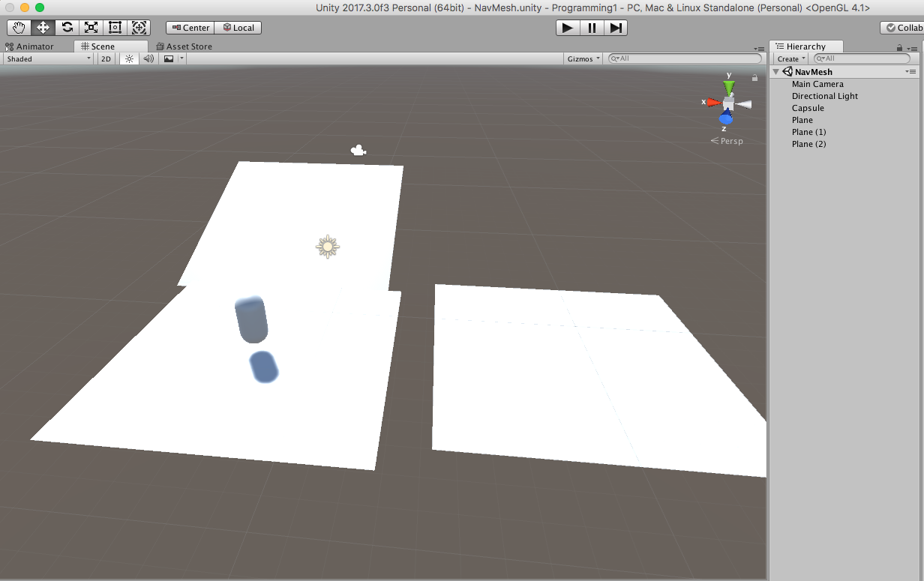
Task: Click the blue Z axis gizmo cone
Action: (725, 117)
